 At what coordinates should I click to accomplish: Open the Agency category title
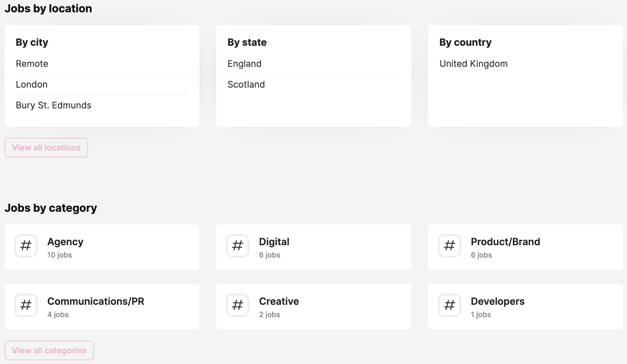(x=65, y=242)
